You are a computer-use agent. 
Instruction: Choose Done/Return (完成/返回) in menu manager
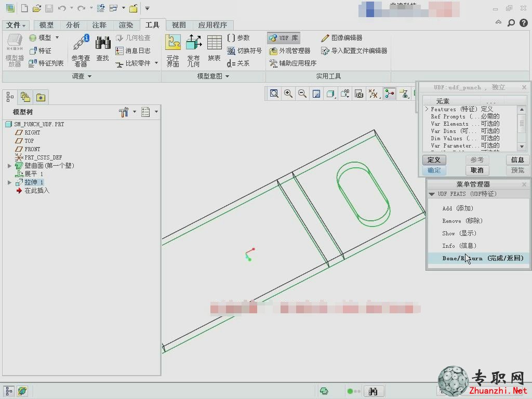click(x=478, y=258)
